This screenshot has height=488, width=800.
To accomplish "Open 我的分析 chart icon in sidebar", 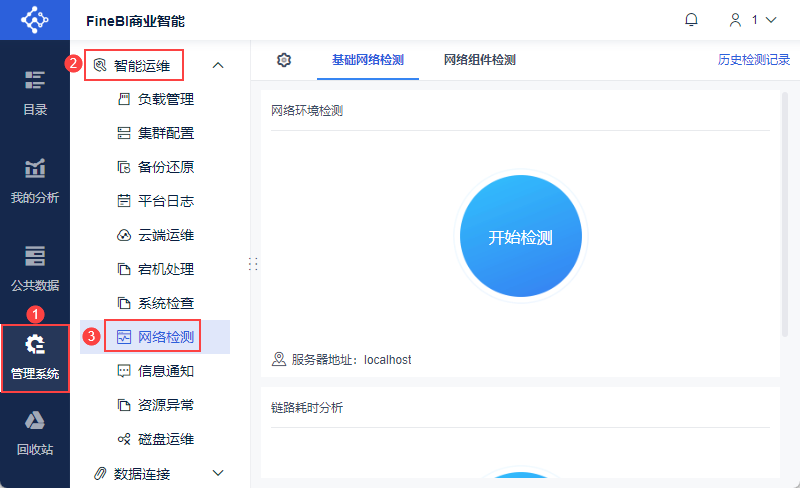I will tap(35, 168).
